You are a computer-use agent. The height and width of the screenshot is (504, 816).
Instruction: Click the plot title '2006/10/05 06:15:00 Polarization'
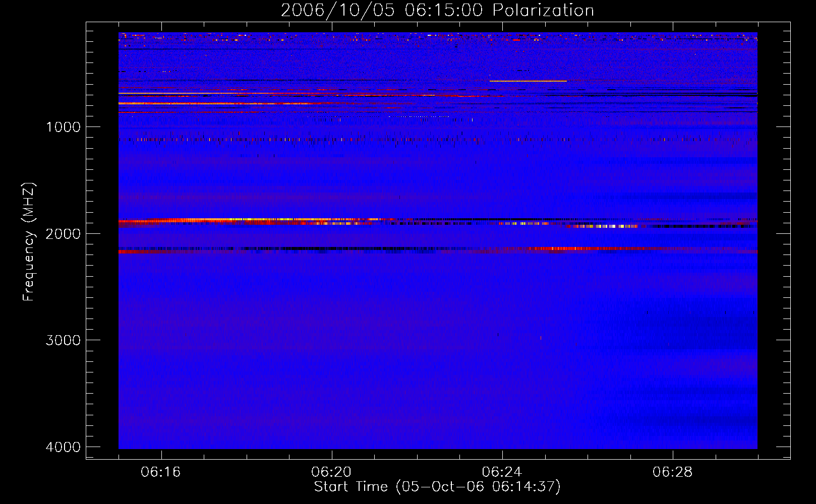coord(437,10)
